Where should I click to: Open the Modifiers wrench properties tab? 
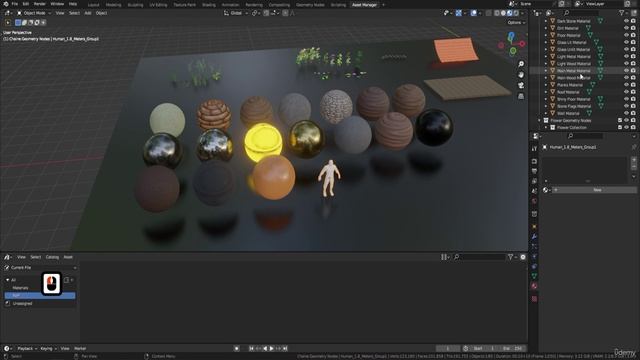point(534,237)
